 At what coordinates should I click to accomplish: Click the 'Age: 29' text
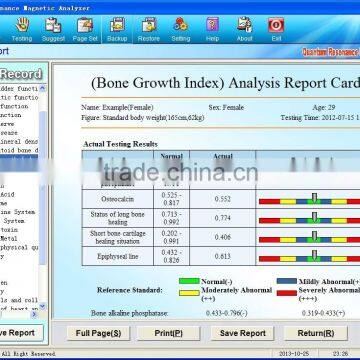coord(324,107)
